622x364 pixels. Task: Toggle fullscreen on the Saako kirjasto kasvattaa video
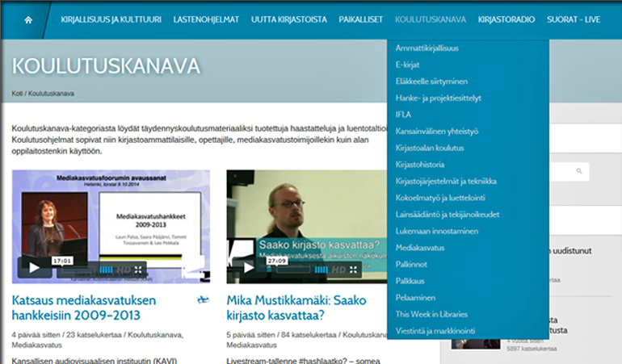pos(353,270)
